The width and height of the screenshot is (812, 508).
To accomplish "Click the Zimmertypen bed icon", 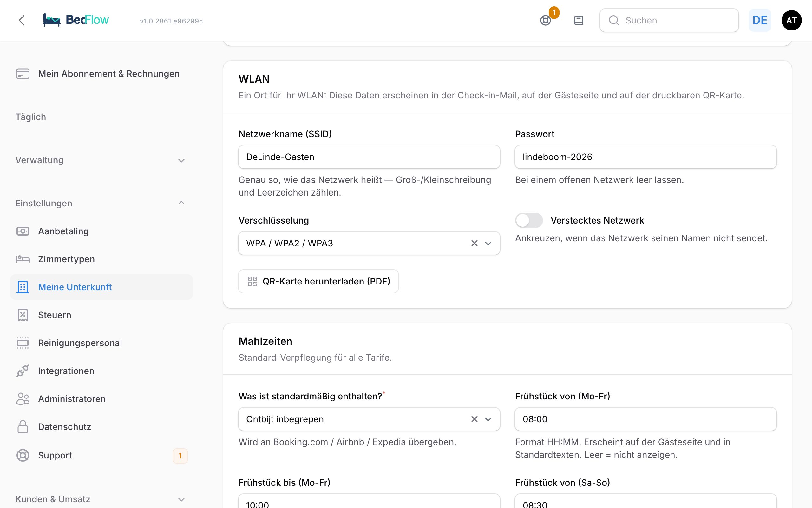I will click(x=23, y=259).
